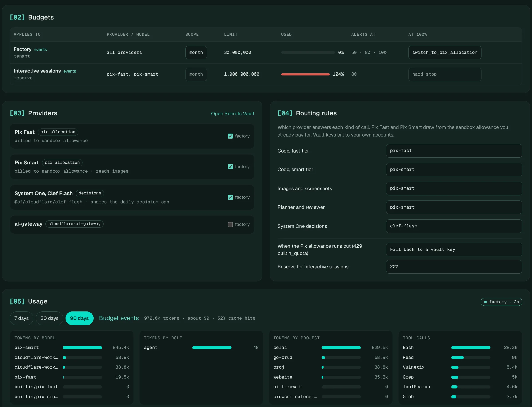Click the 30,000,000 limit value
The width and height of the screenshot is (532, 407).
[x=237, y=53]
